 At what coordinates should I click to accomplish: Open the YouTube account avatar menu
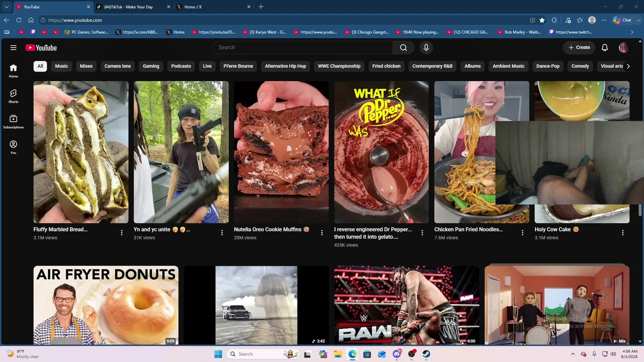coord(623,48)
